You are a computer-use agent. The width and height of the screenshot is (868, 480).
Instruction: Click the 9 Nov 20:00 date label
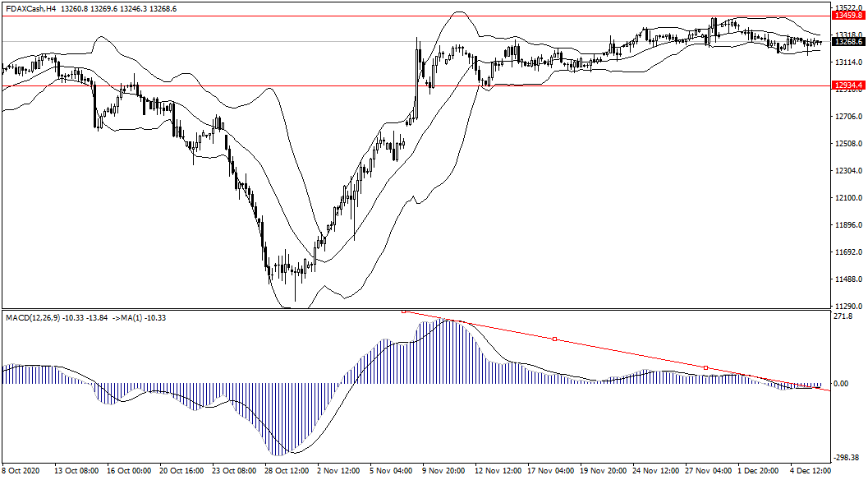[x=443, y=472]
